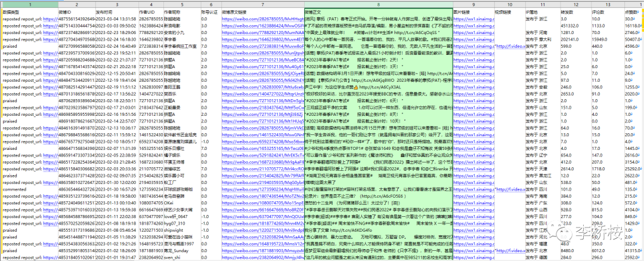Image resolution: width=644 pixels, height=261 pixels.
Task: Select repost count cell 451332.0
Action: [x=576, y=26]
